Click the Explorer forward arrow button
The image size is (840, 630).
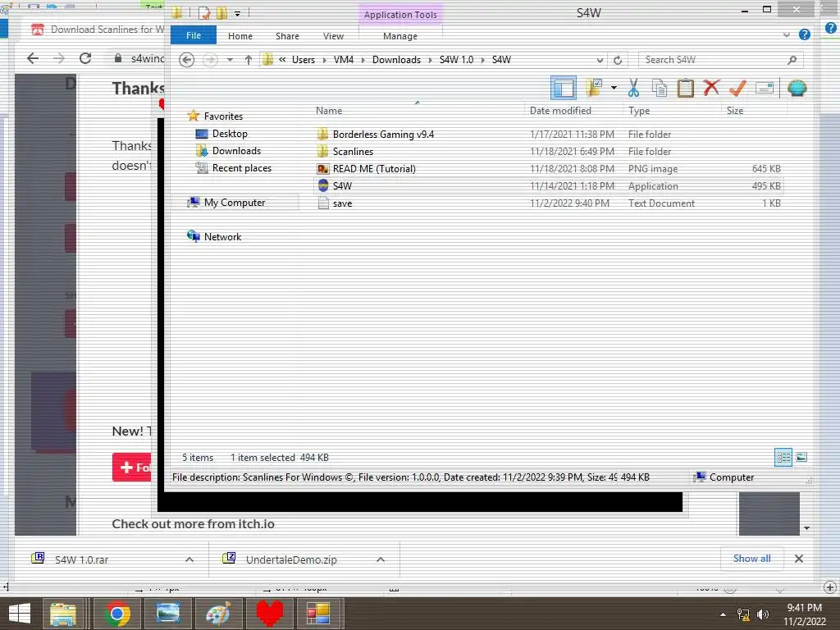coord(210,59)
